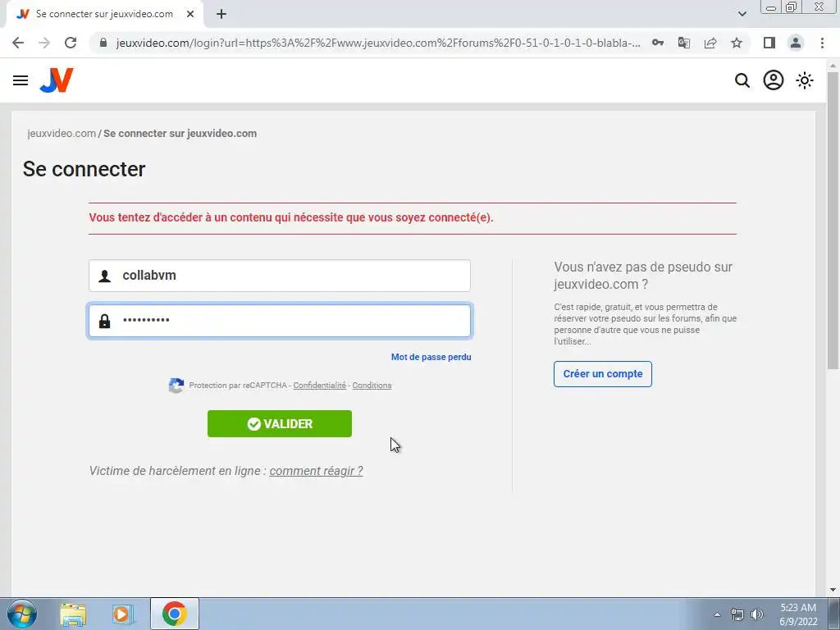Click the username field containing collabvm

click(280, 276)
